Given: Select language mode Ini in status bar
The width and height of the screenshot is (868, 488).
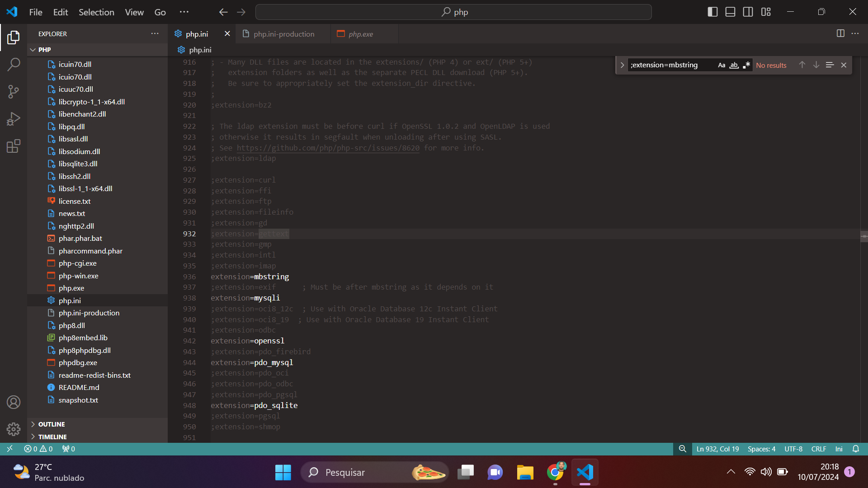Looking at the screenshot, I should click(839, 449).
